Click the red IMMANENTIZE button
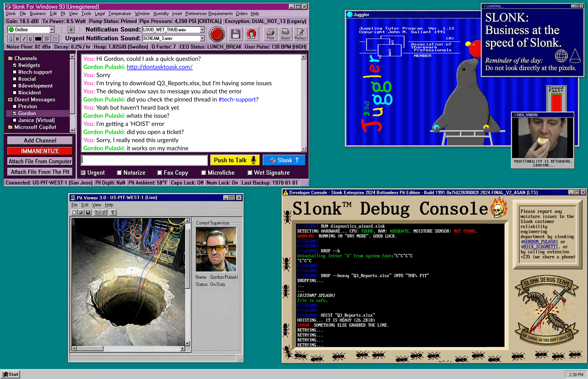Screen dimensions: 588x379 pos(40,151)
